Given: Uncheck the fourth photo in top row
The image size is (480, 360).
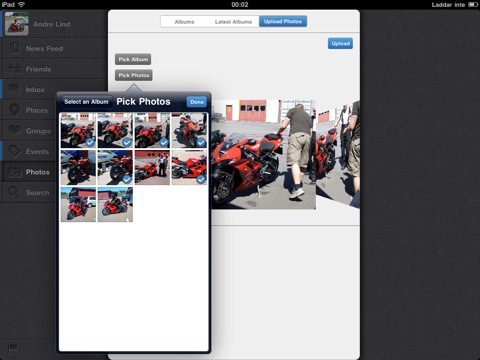Looking at the screenshot, I should [x=189, y=130].
